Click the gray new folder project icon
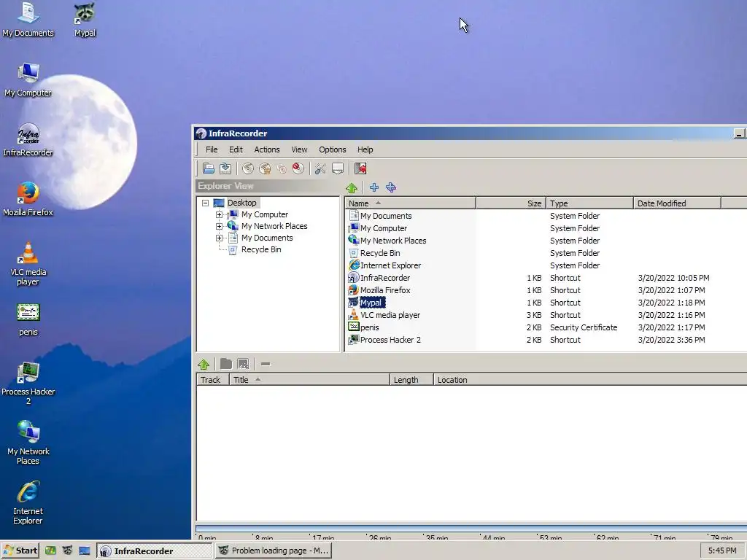 (226, 365)
